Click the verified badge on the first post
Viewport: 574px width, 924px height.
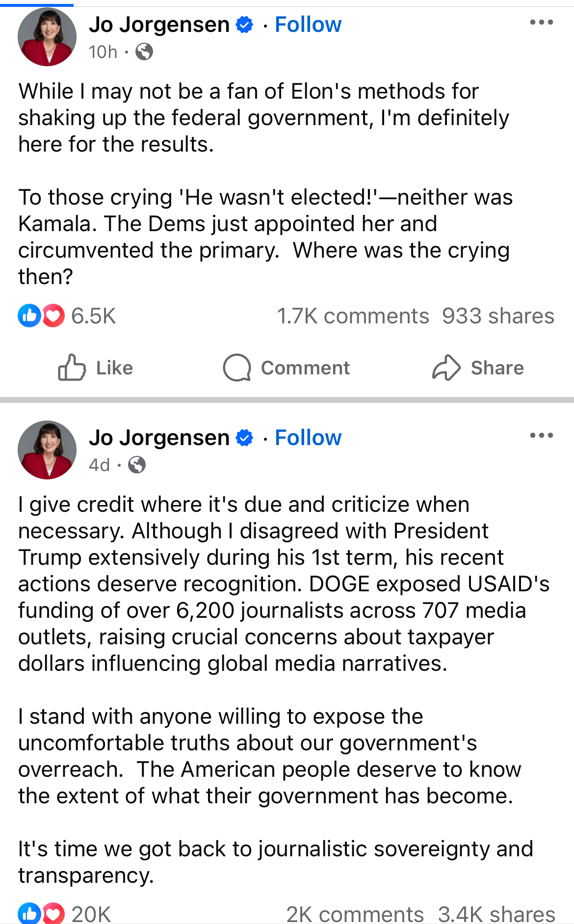click(x=244, y=25)
